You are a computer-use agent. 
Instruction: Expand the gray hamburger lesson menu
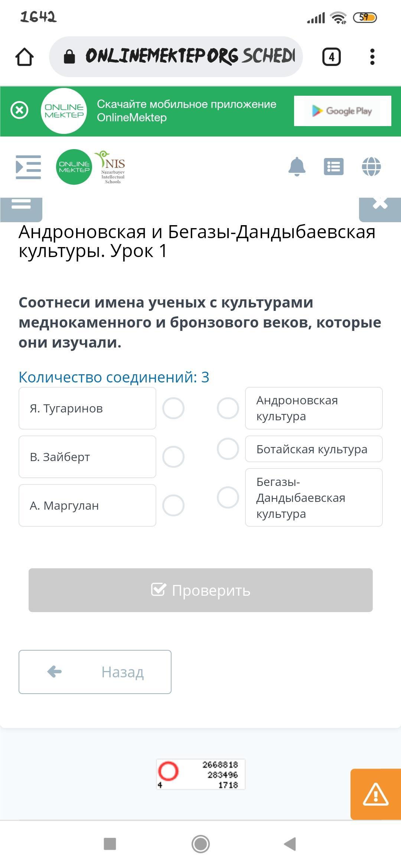click(x=21, y=210)
